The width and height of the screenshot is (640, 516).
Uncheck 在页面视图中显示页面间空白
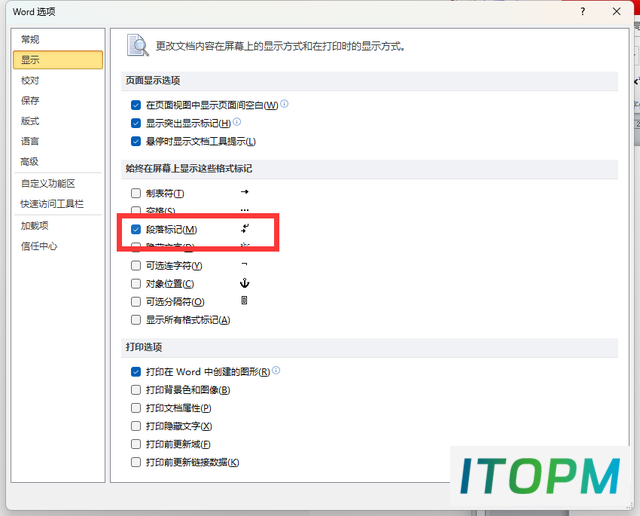pos(136,105)
